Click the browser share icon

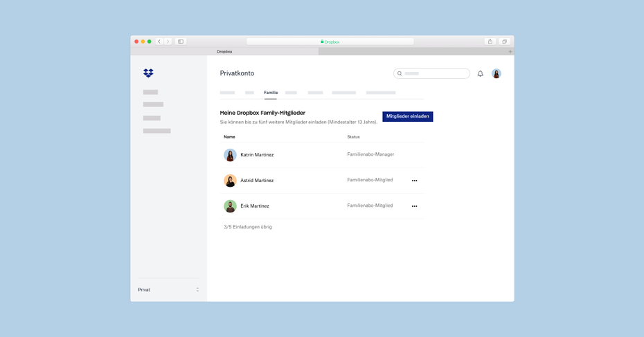point(490,42)
